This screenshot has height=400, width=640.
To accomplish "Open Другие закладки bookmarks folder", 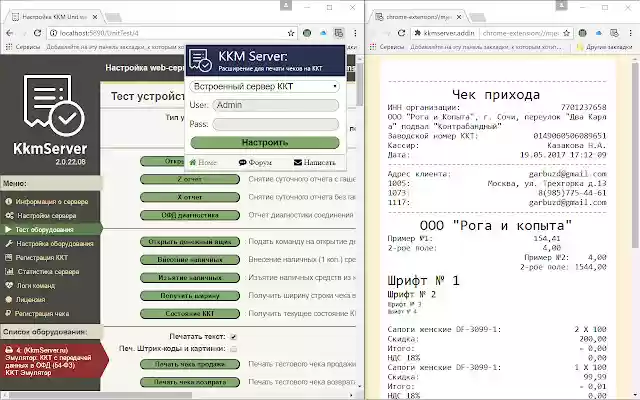I will (x=606, y=47).
